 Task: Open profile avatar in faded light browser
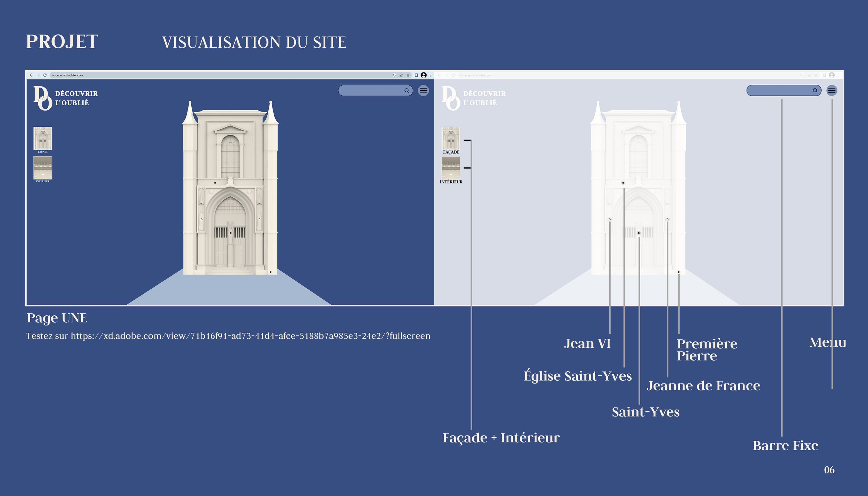click(x=832, y=75)
